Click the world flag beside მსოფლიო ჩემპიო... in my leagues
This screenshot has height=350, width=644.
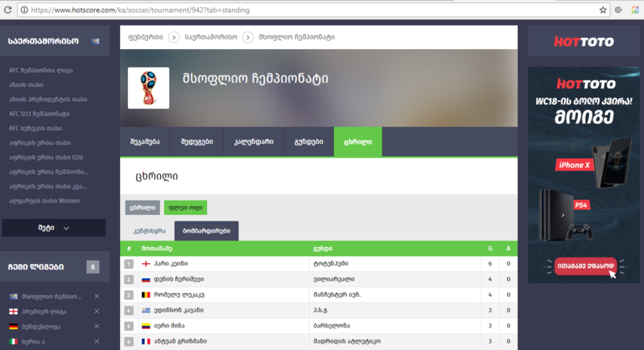click(14, 296)
